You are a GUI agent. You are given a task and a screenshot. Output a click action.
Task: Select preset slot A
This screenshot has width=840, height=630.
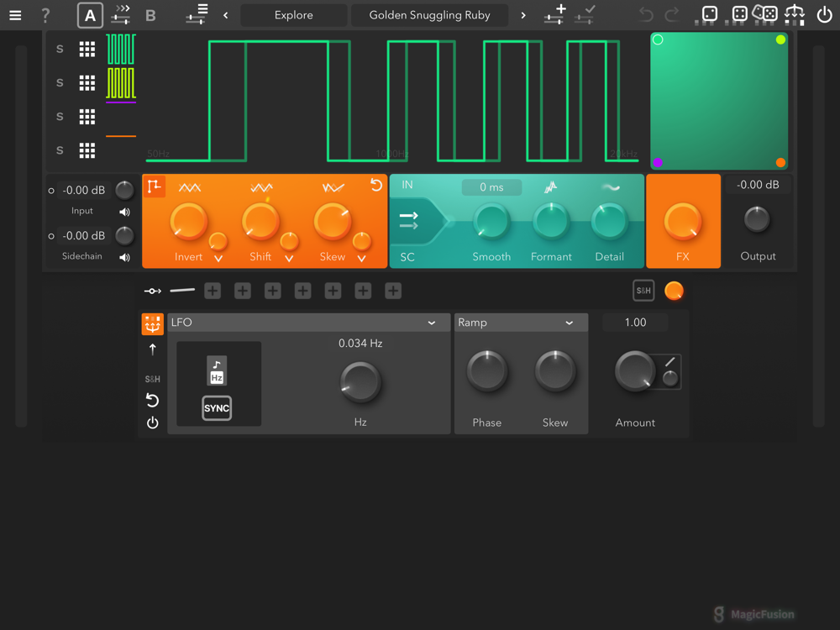click(x=90, y=15)
